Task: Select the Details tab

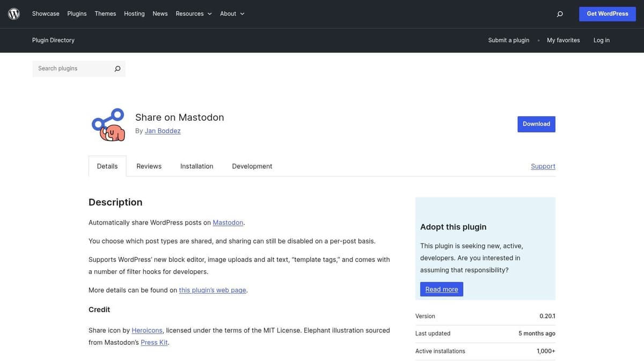Action: coord(107,166)
